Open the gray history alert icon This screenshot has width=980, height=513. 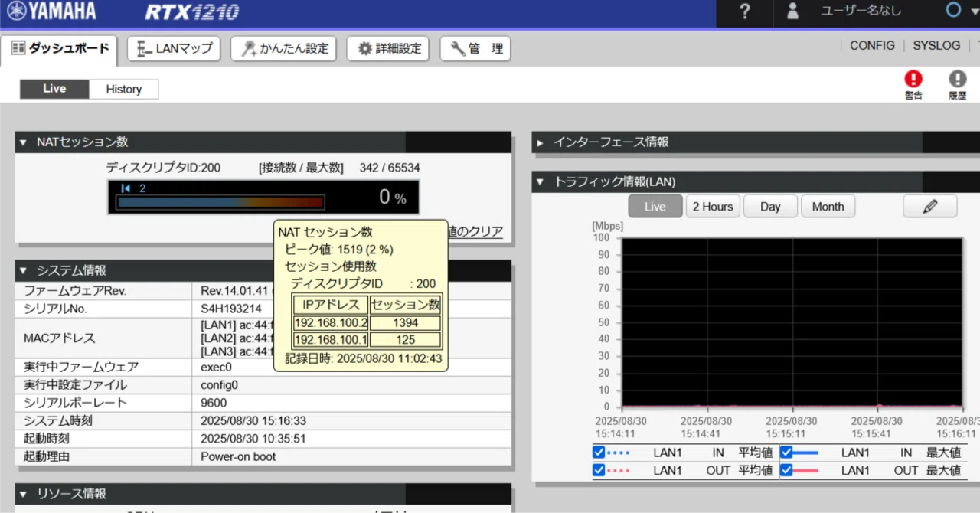click(x=958, y=79)
